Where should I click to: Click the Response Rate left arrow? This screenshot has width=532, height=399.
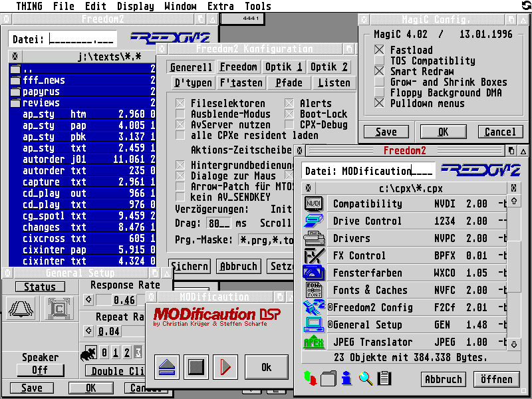click(x=89, y=300)
